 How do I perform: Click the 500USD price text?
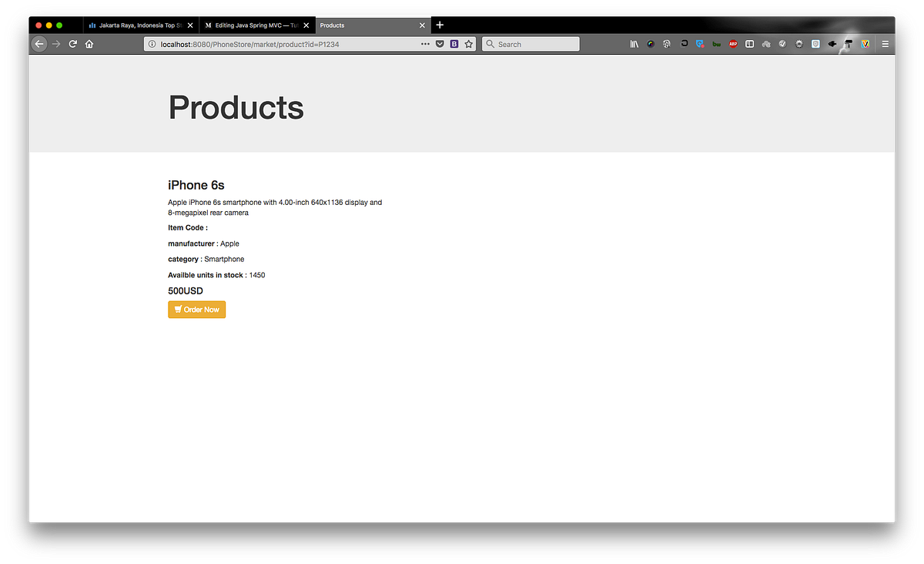[x=186, y=290]
